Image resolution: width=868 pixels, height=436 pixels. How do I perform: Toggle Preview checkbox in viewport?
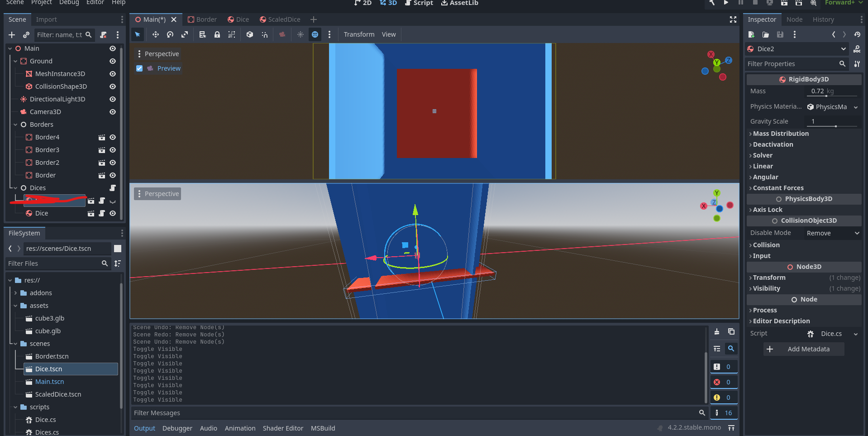pyautogui.click(x=139, y=68)
